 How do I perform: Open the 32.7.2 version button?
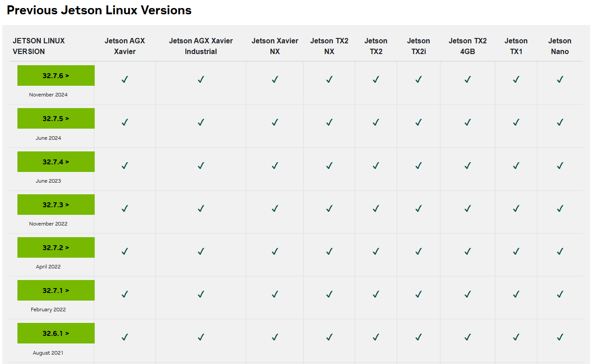tap(56, 247)
